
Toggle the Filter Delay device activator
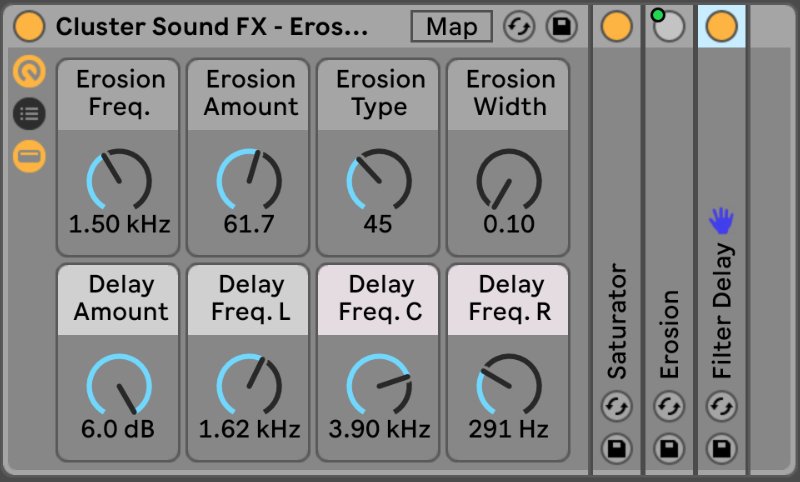(721, 27)
